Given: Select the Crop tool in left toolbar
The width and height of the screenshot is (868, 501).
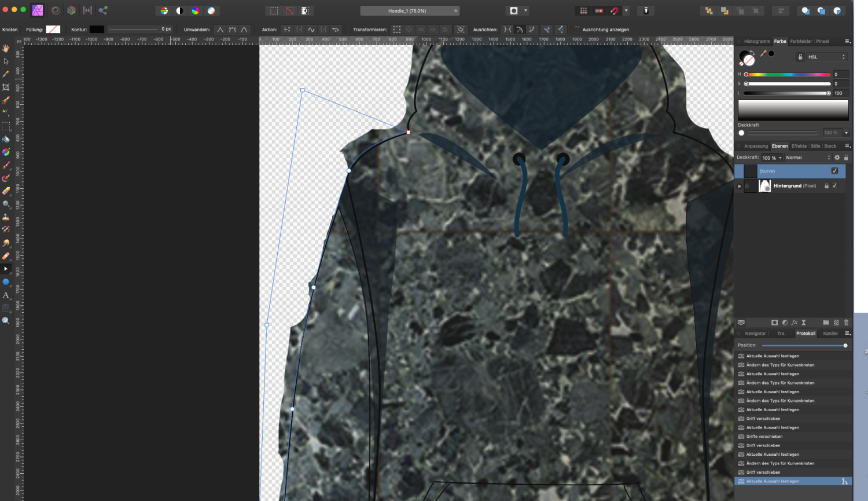Looking at the screenshot, I should click(6, 87).
